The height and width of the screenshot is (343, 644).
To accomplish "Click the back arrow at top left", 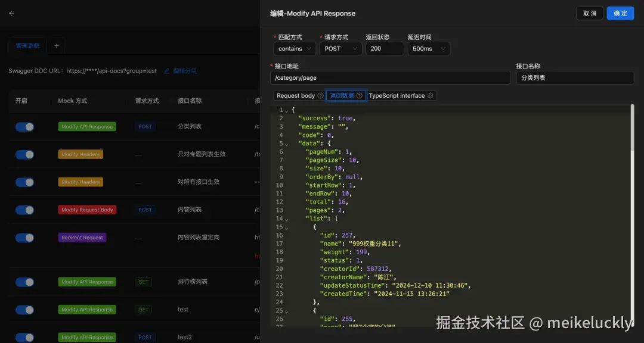I will (11, 13).
